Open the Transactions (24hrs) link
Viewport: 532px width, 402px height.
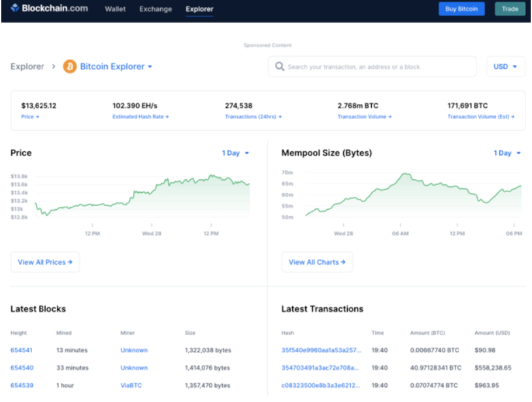pyautogui.click(x=253, y=117)
